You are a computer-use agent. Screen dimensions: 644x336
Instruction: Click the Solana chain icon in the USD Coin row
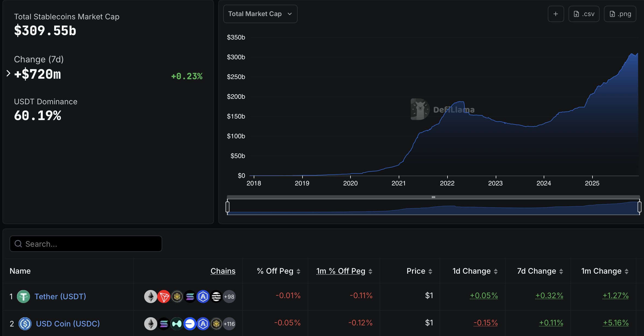coord(164,324)
